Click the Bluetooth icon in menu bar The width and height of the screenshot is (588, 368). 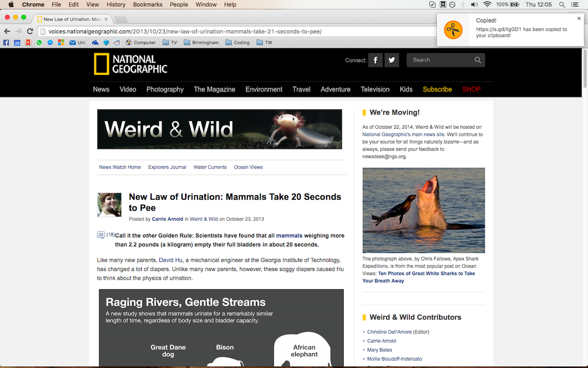[463, 5]
